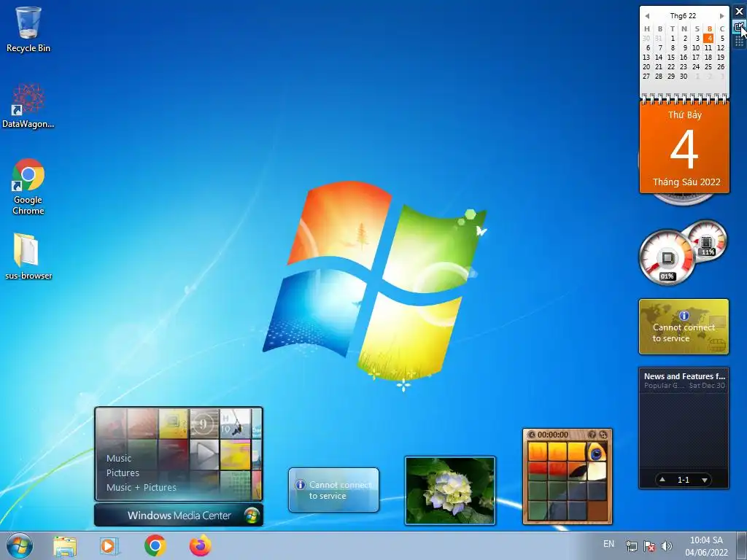The height and width of the screenshot is (560, 747).
Task: Click the Thg6 22 month title in the calendar
Action: (683, 16)
